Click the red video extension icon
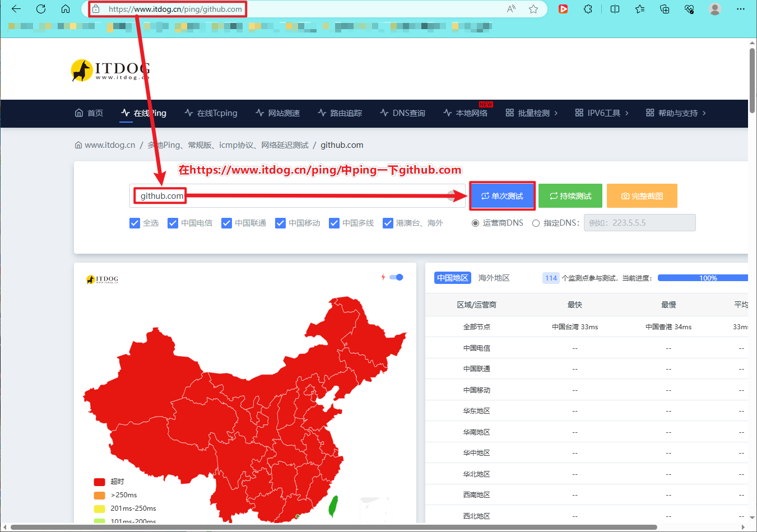This screenshot has width=757, height=532. point(563,9)
